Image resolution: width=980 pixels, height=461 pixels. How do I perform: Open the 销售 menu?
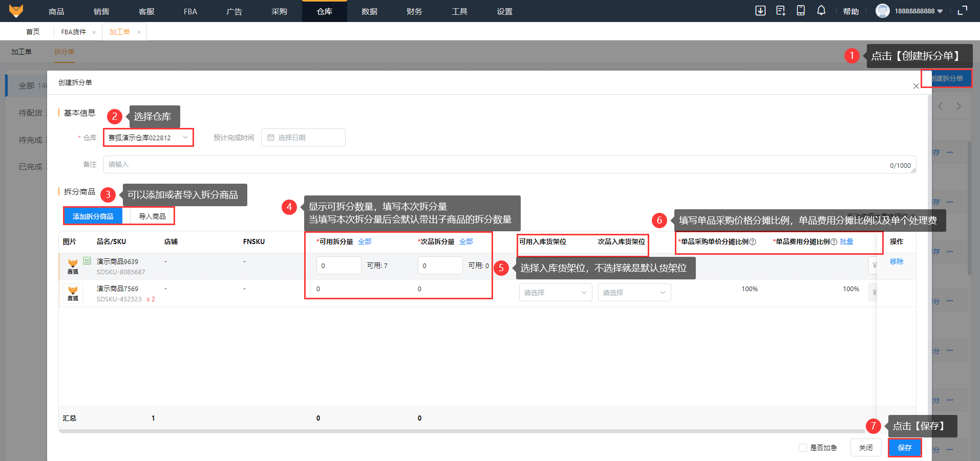[x=101, y=11]
